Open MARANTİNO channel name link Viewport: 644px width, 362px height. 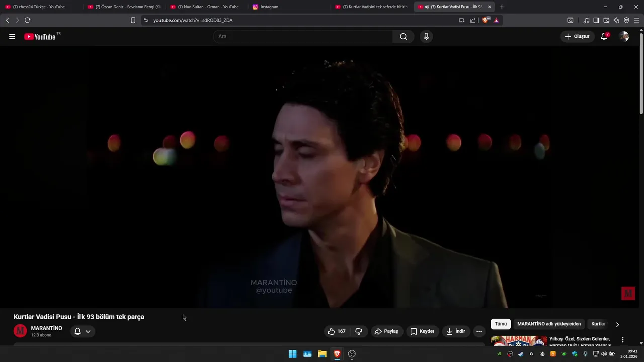coord(47,328)
